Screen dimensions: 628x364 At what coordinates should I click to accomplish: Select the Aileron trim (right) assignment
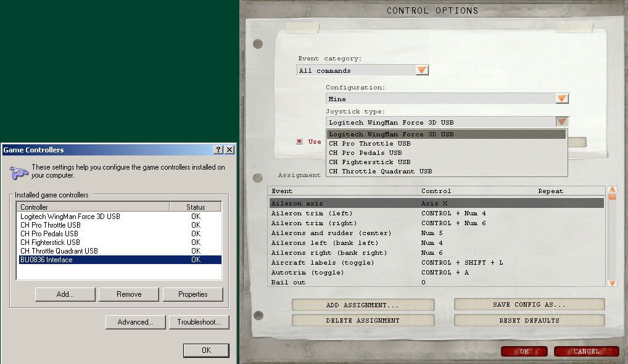pyautogui.click(x=437, y=223)
